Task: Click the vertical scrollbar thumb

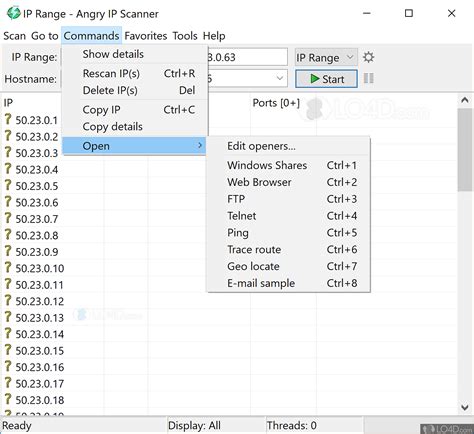Action: pyautogui.click(x=465, y=150)
